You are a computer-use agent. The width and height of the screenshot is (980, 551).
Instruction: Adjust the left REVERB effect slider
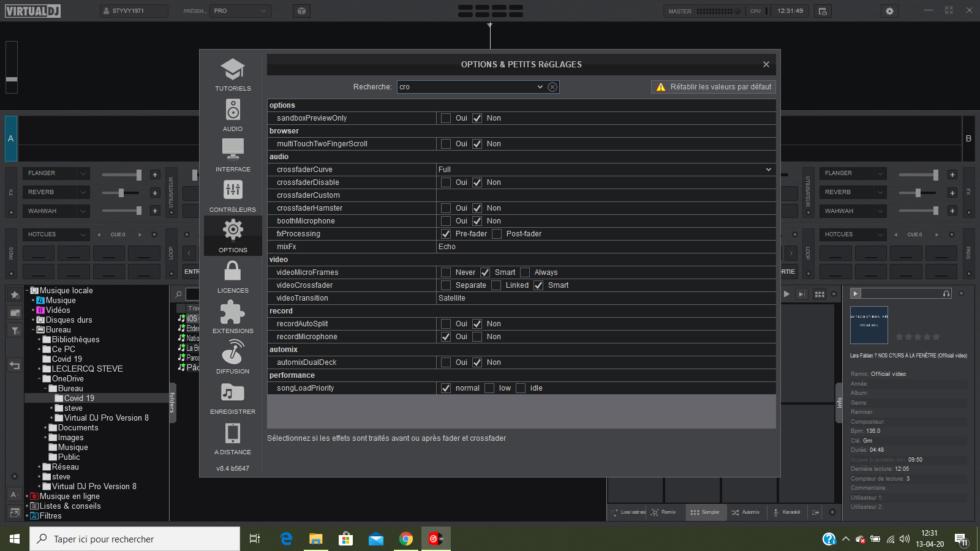point(121,193)
